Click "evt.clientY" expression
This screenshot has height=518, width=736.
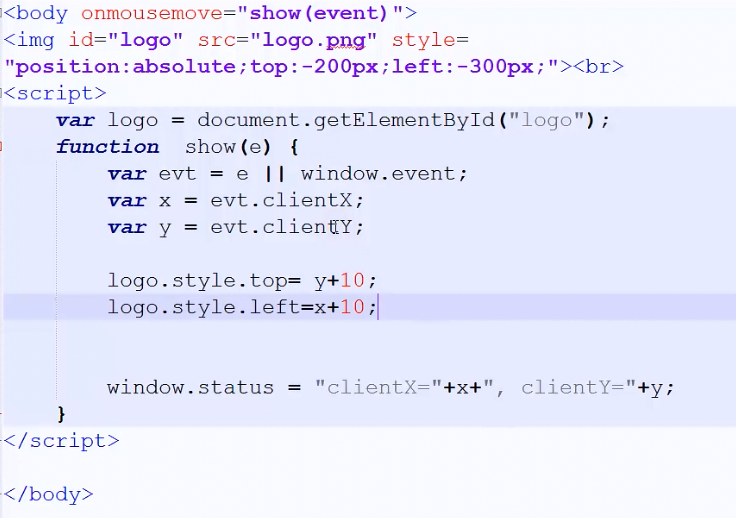tap(281, 228)
